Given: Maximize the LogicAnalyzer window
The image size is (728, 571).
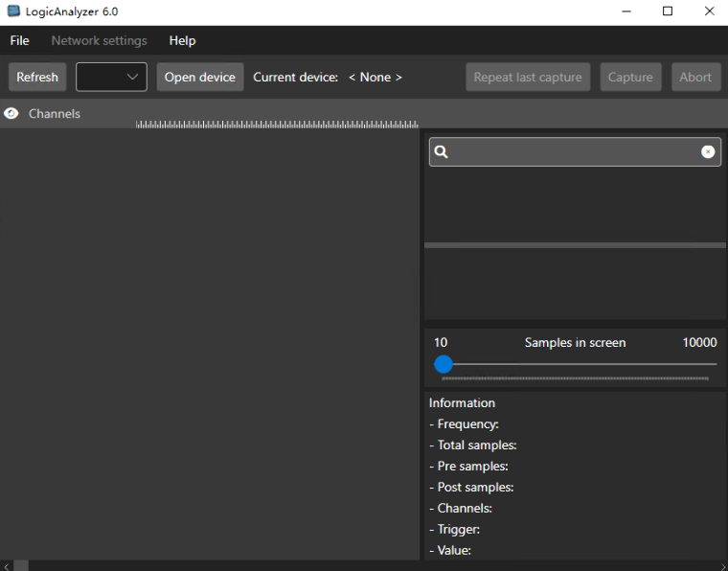Looking at the screenshot, I should pos(668,11).
